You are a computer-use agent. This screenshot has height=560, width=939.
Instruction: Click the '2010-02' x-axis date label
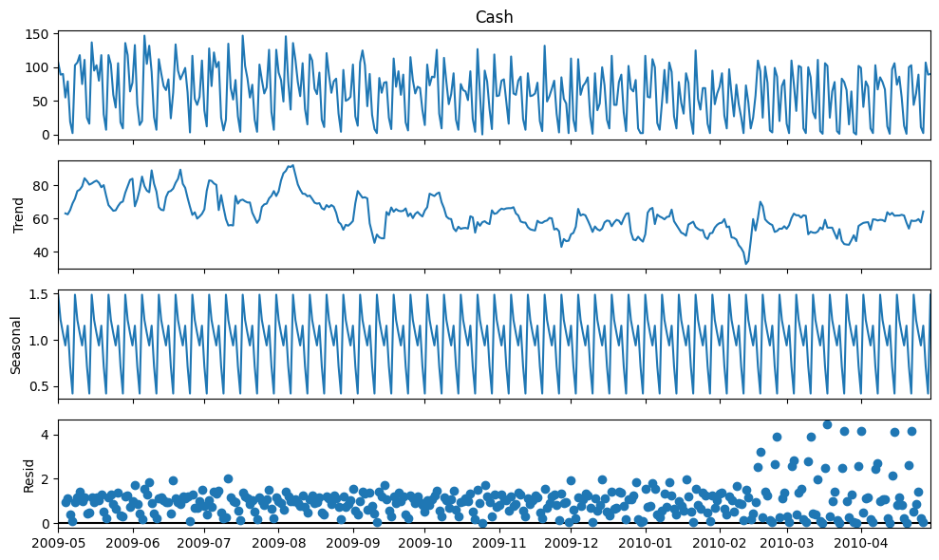(x=720, y=544)
